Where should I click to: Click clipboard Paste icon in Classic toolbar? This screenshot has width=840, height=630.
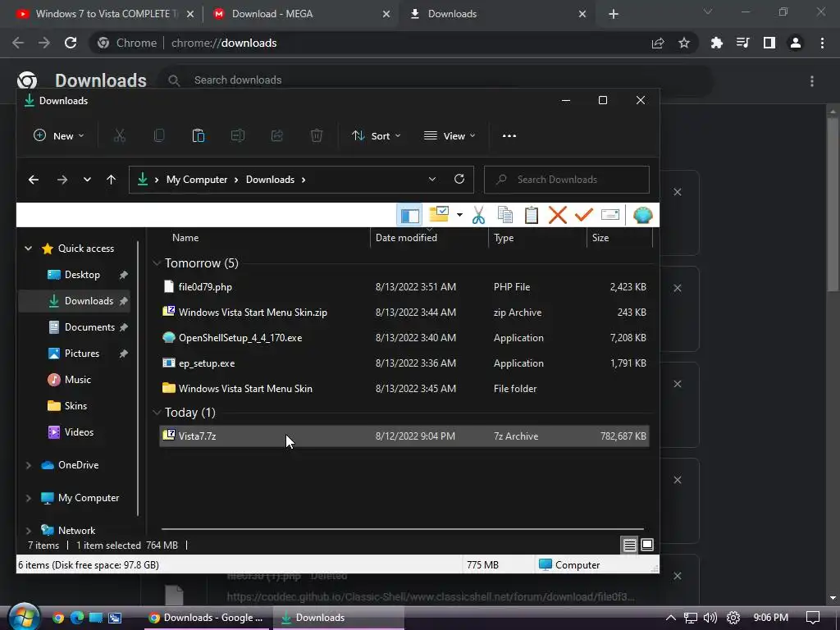[x=532, y=216]
